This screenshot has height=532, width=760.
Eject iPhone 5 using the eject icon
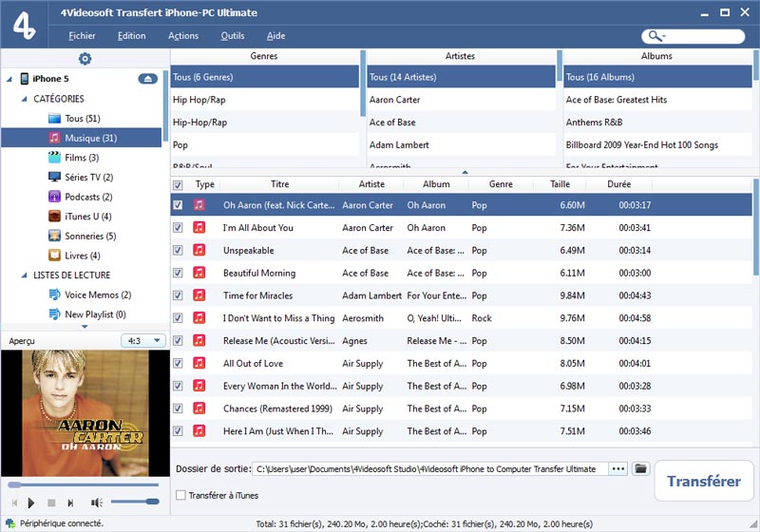click(146, 79)
